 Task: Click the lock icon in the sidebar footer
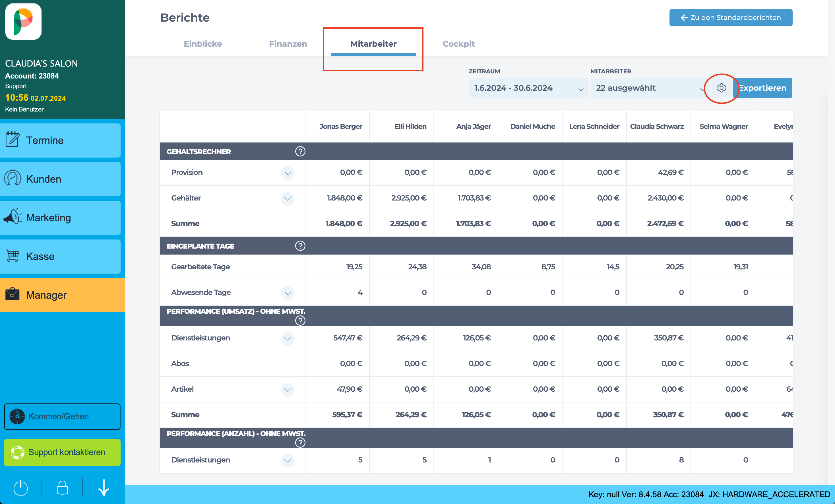62,488
